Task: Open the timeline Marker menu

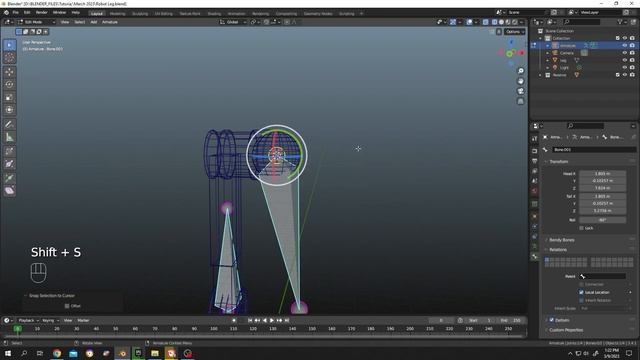Action: (x=83, y=320)
